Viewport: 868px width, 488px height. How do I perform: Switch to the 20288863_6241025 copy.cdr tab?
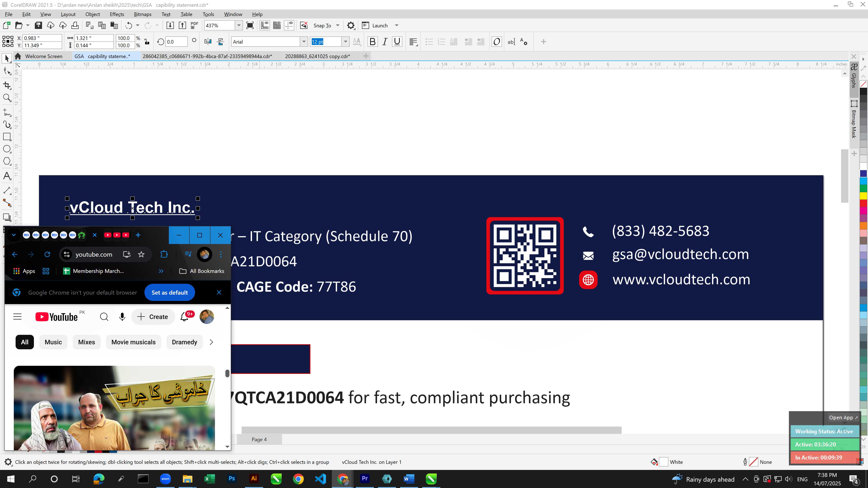click(x=317, y=56)
